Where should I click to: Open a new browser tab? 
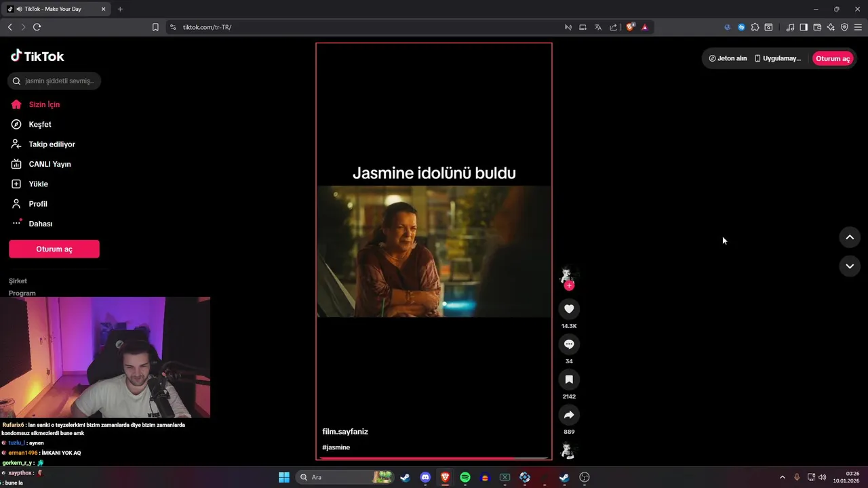tap(120, 9)
